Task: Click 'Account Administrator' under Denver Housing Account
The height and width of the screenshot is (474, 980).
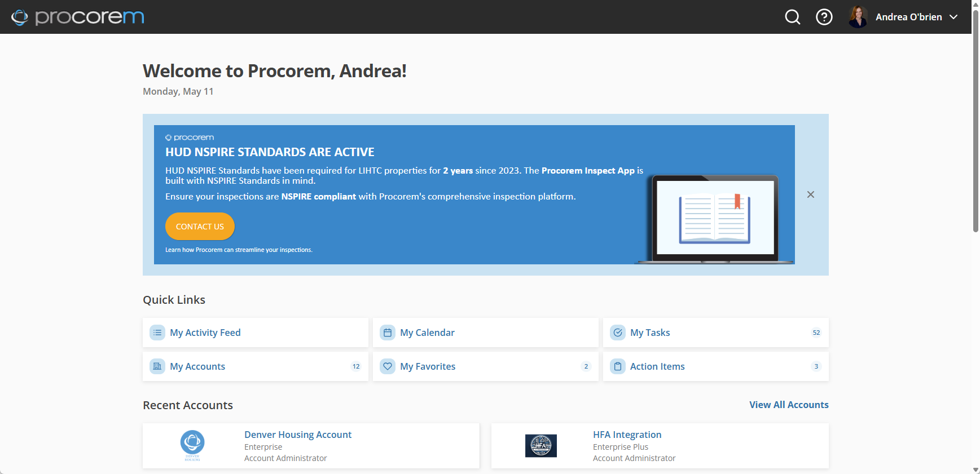Action: tap(285, 458)
